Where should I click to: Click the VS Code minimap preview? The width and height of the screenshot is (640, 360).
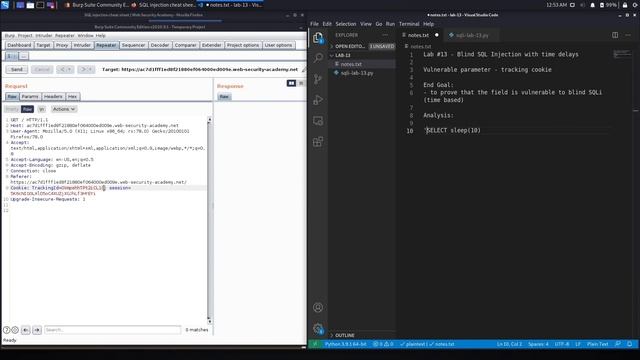click(x=622, y=54)
